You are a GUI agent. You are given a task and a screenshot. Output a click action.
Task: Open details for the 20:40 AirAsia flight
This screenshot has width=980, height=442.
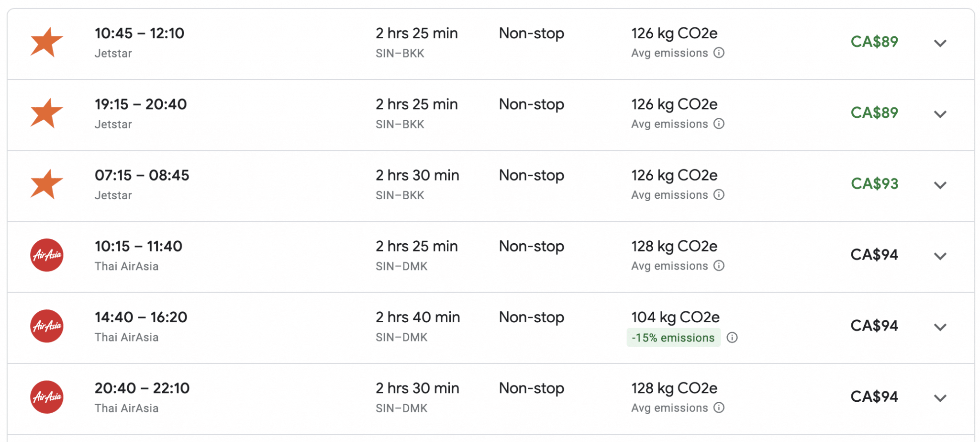tap(940, 397)
